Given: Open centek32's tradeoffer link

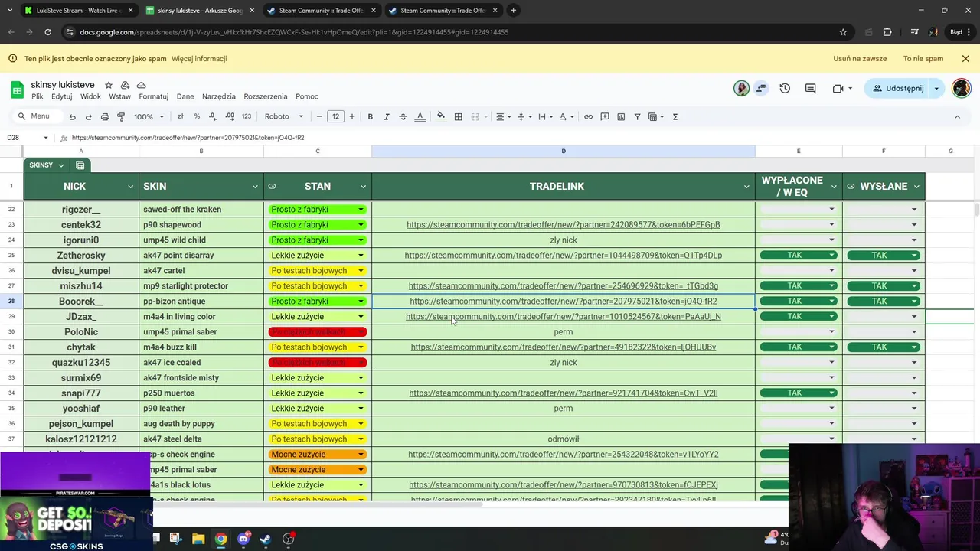Looking at the screenshot, I should click(563, 225).
